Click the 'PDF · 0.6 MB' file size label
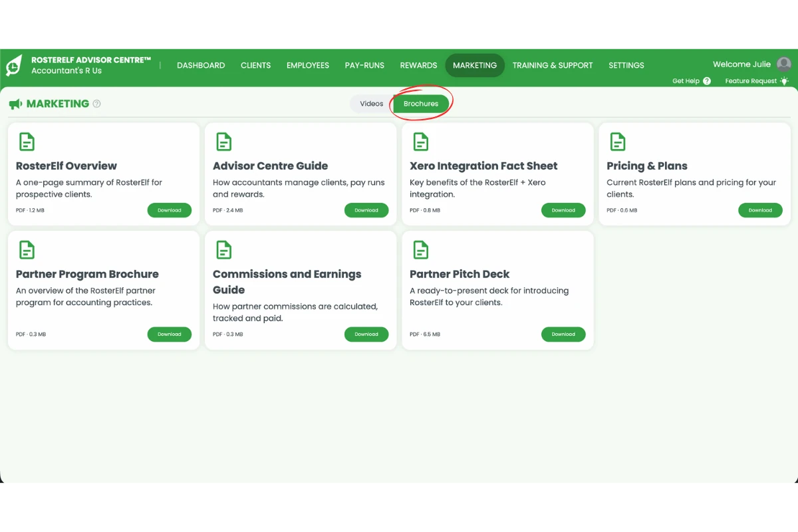 coord(622,210)
